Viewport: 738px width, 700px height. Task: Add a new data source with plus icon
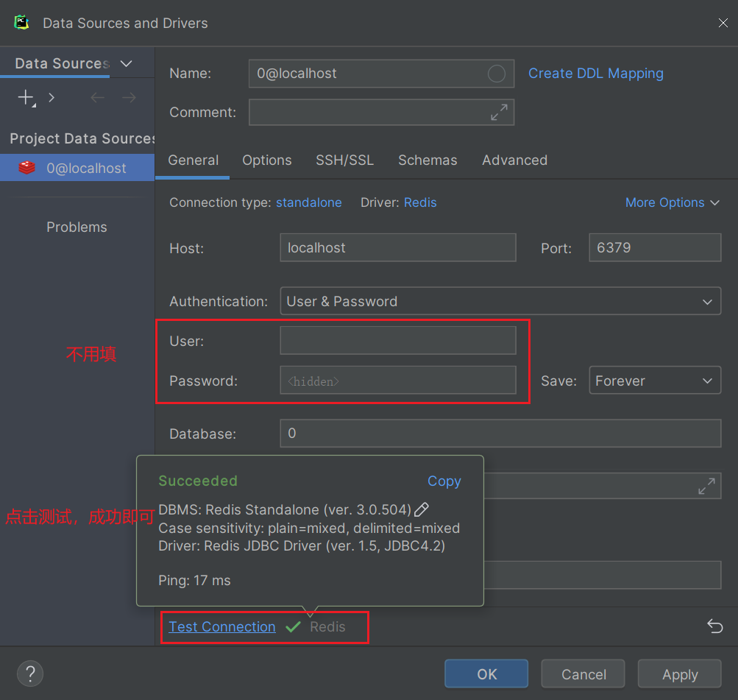coord(26,98)
